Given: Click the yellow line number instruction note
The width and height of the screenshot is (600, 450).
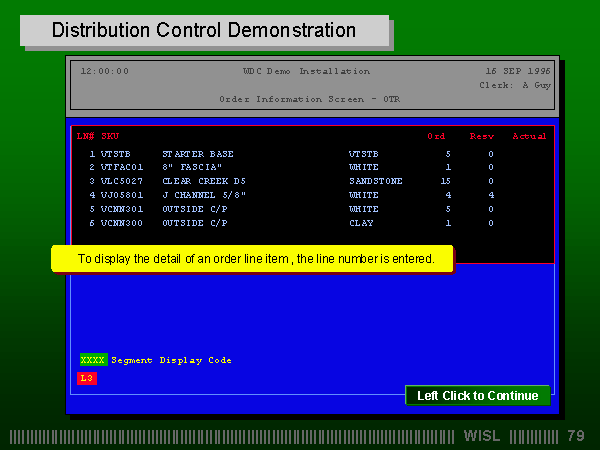Looking at the screenshot, I should pos(253,259).
